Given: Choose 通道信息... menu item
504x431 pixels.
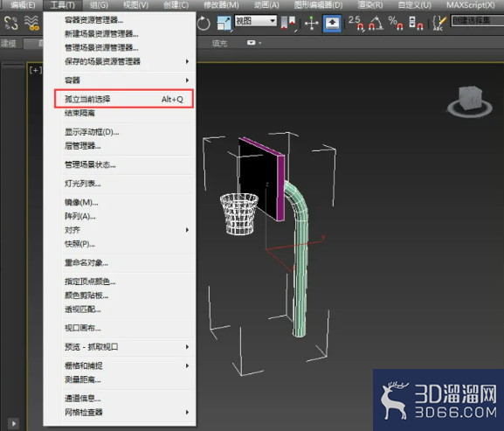Looking at the screenshot, I should tap(120, 398).
